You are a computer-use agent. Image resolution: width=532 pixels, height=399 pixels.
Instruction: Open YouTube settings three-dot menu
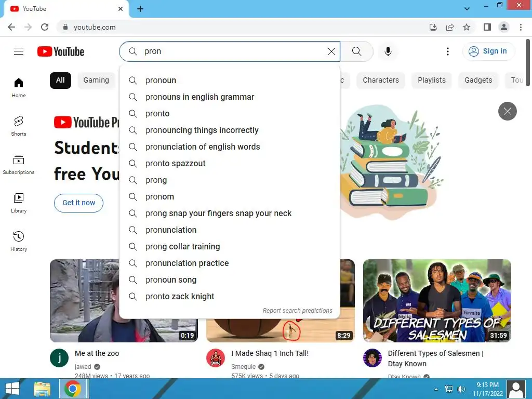(x=447, y=51)
